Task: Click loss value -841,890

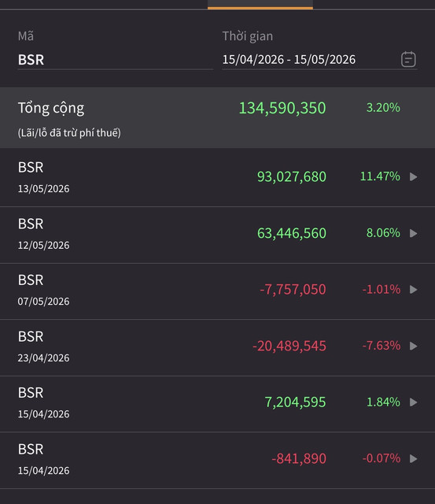Action: click(299, 458)
